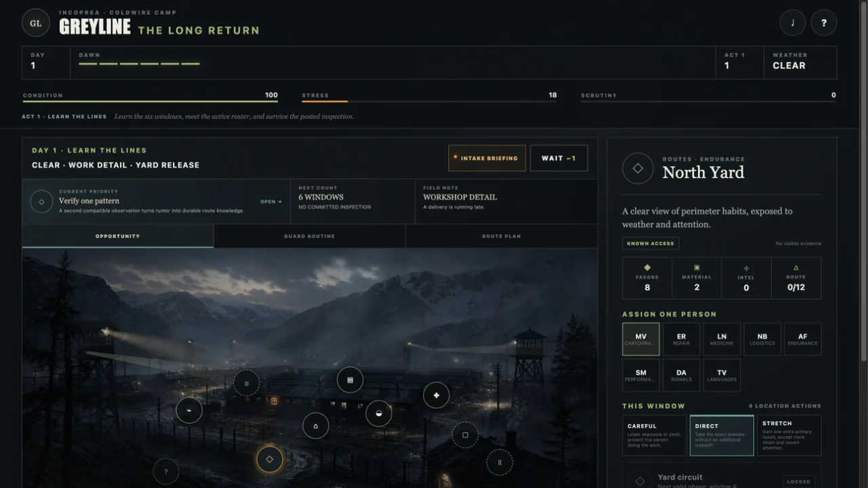The height and width of the screenshot is (488, 868).
Task: Click the diamond icon beside Yard circuit
Action: (x=639, y=481)
